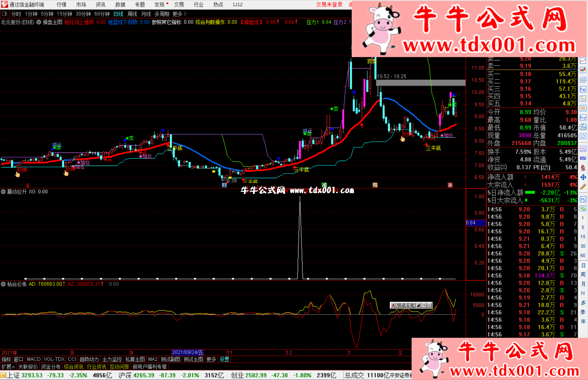Open the 行情 menu
This screenshot has height=380, width=588.
(x=62, y=5)
